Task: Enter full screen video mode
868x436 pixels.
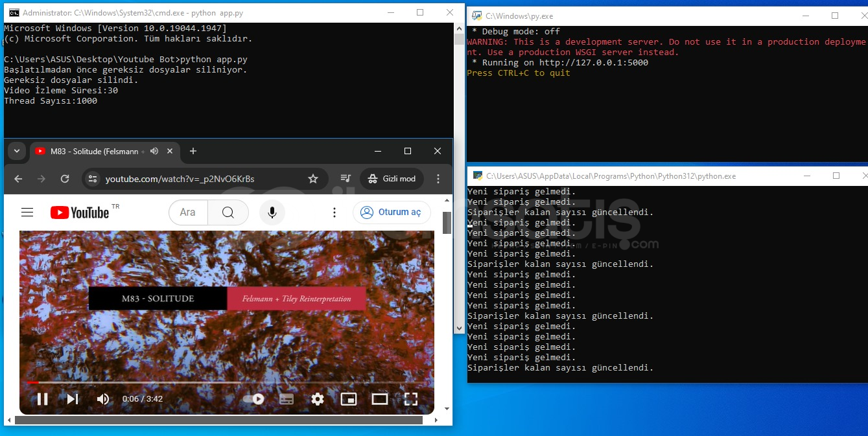Action: [x=411, y=399]
